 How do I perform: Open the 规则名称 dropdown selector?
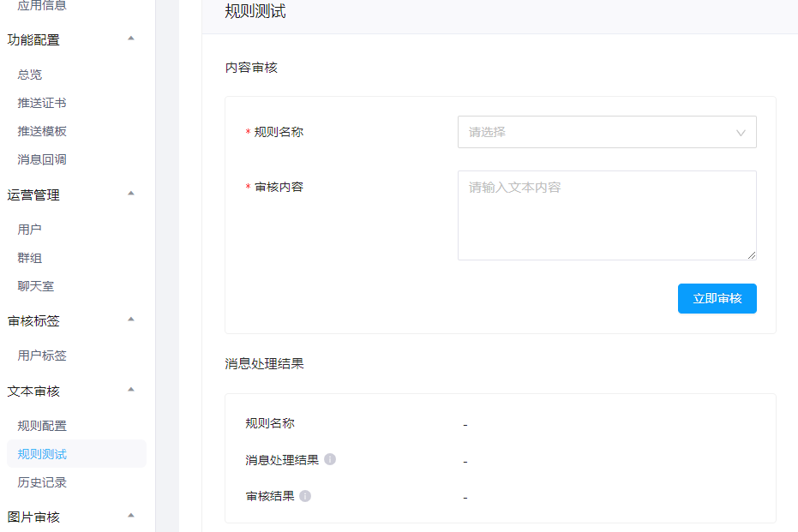(607, 132)
